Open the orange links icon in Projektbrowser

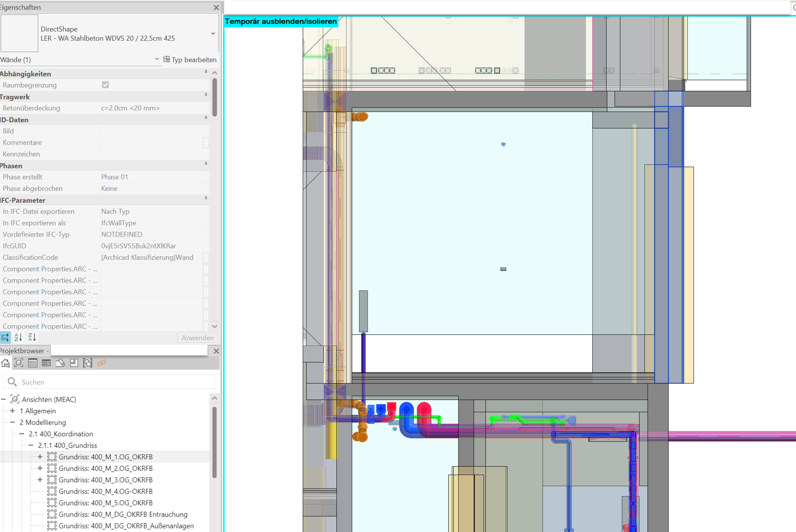pos(101,363)
